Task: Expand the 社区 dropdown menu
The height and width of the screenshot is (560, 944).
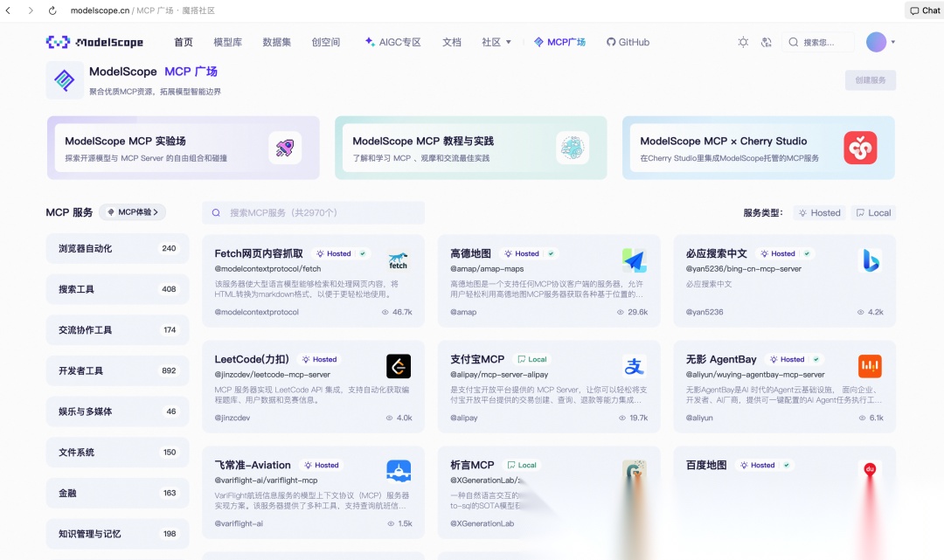Action: [496, 42]
